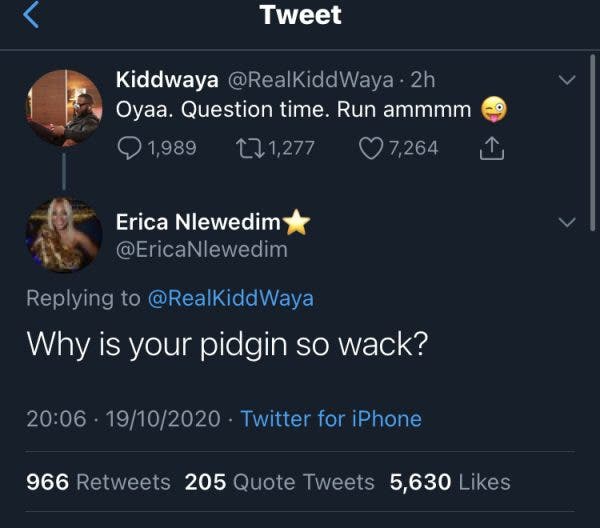Like Kiddwaya's tweet with heart icon
The image size is (600, 528).
tap(371, 148)
